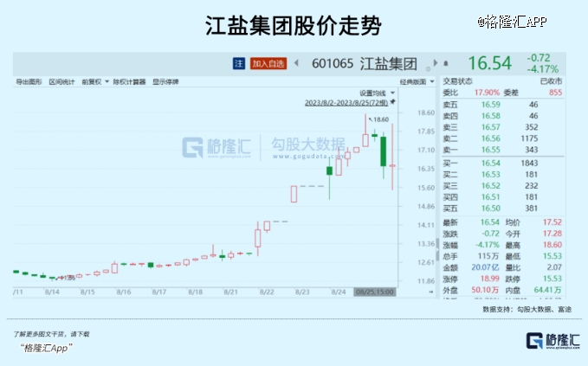588x366 pixels.
Task: Click the 均价 value 17.52
Action: tap(552, 222)
